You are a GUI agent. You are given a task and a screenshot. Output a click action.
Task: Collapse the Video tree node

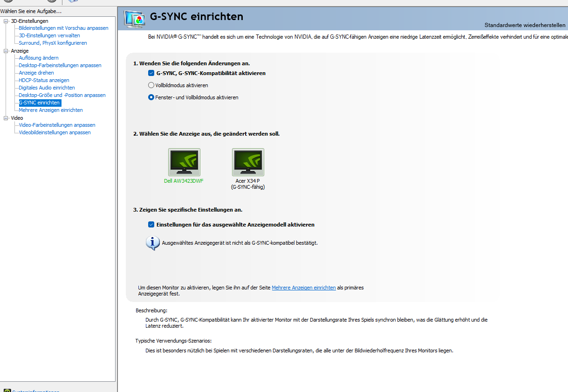pyautogui.click(x=6, y=118)
